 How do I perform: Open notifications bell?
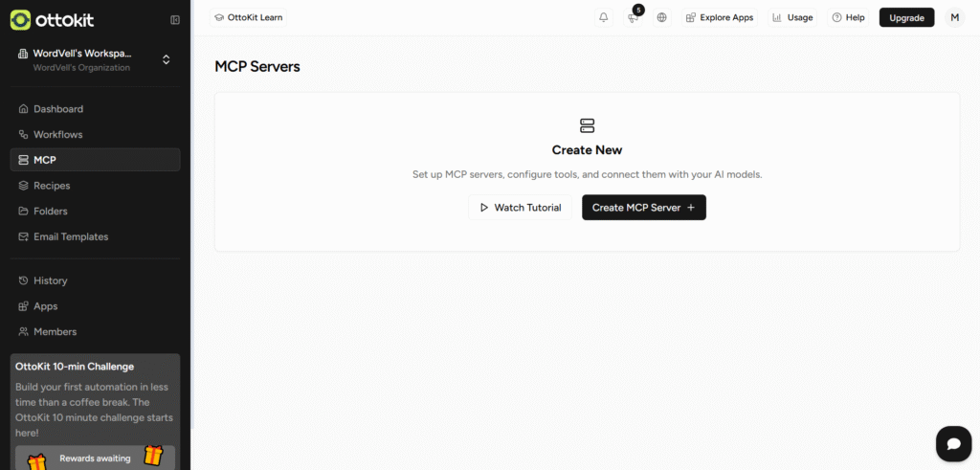tap(604, 17)
